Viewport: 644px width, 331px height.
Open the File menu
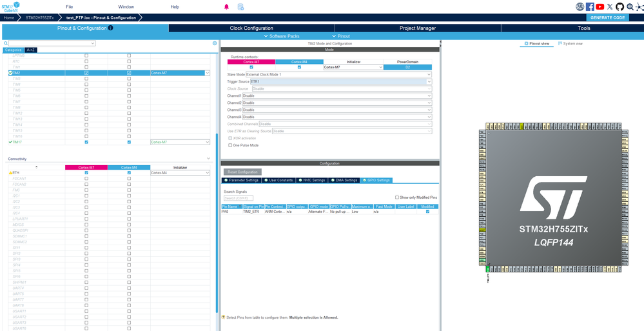point(70,6)
